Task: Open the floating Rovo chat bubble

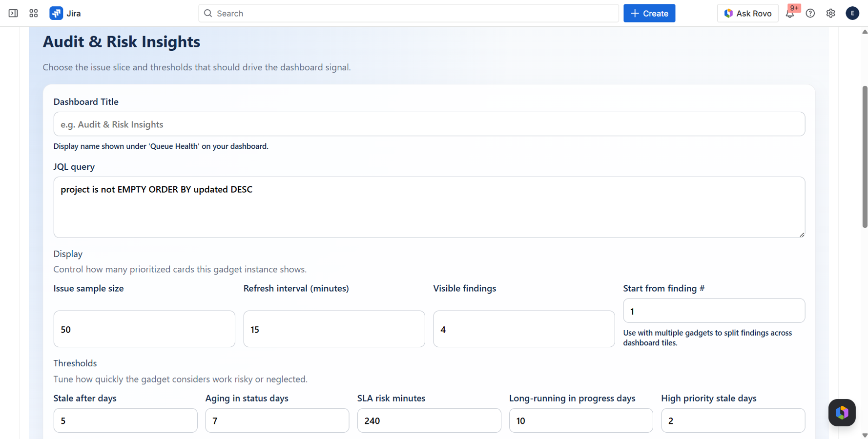Action: pos(841,413)
